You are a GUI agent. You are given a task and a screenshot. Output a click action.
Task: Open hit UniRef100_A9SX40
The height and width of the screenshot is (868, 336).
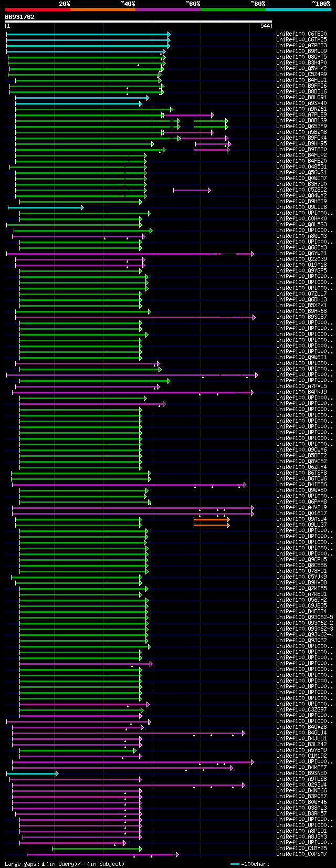tap(301, 103)
